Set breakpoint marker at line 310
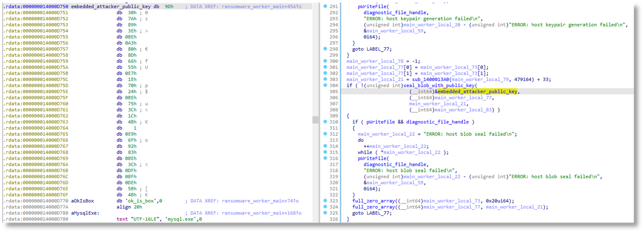The width and height of the screenshot is (644, 232). click(x=325, y=122)
